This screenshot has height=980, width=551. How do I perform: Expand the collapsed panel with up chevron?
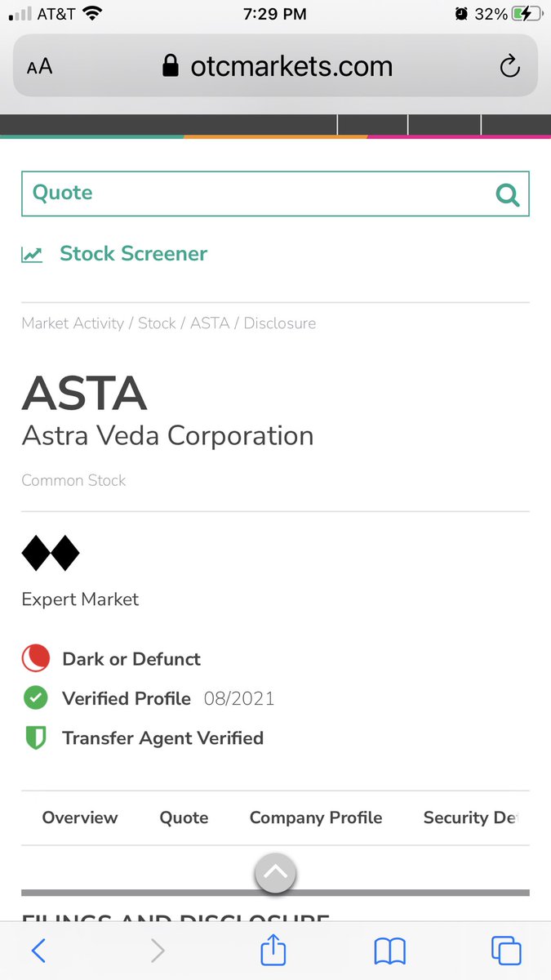276,873
